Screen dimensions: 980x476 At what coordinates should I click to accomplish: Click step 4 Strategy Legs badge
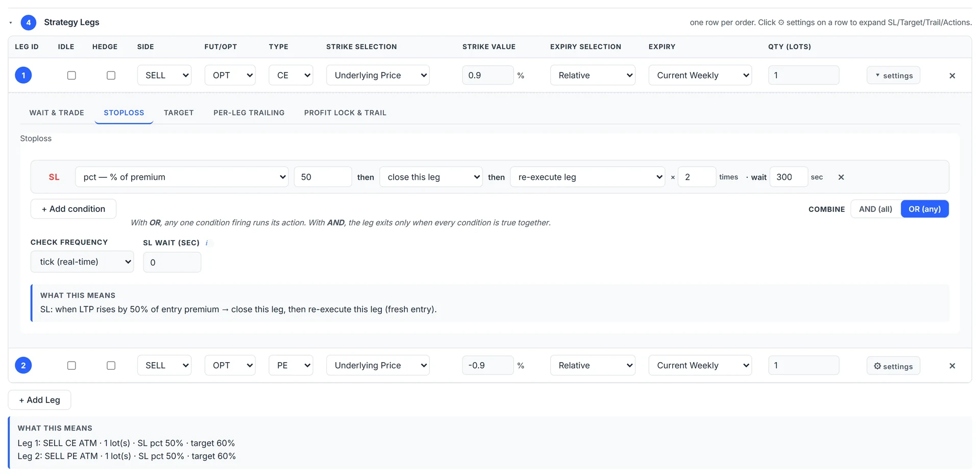point(29,22)
